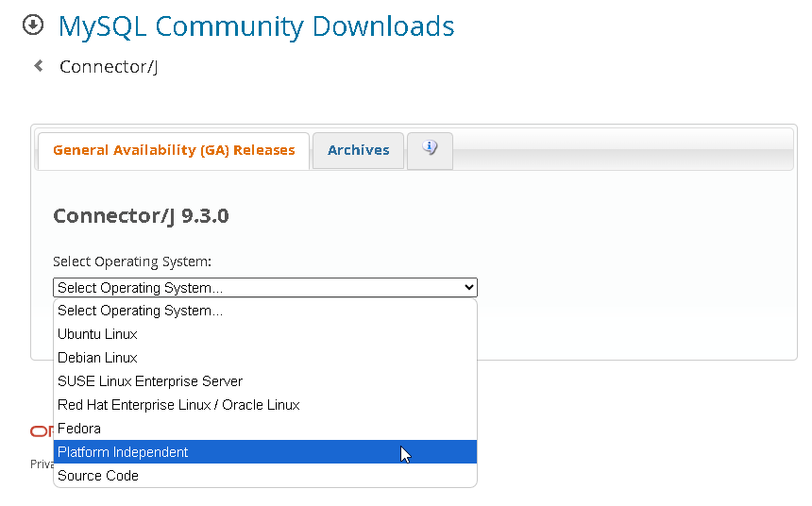This screenshot has width=812, height=506.
Task: Select Ubuntu Linux from the list
Action: coord(97,334)
